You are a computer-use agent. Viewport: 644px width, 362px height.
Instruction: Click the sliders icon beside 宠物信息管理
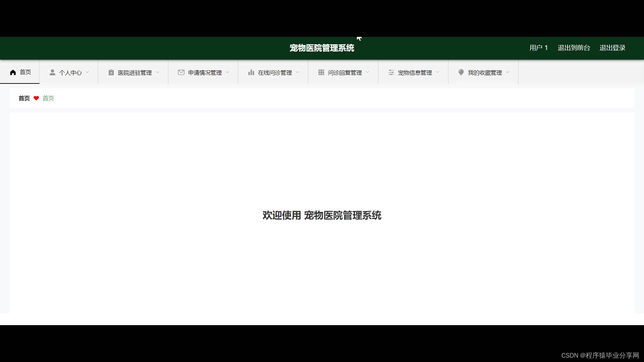point(391,72)
